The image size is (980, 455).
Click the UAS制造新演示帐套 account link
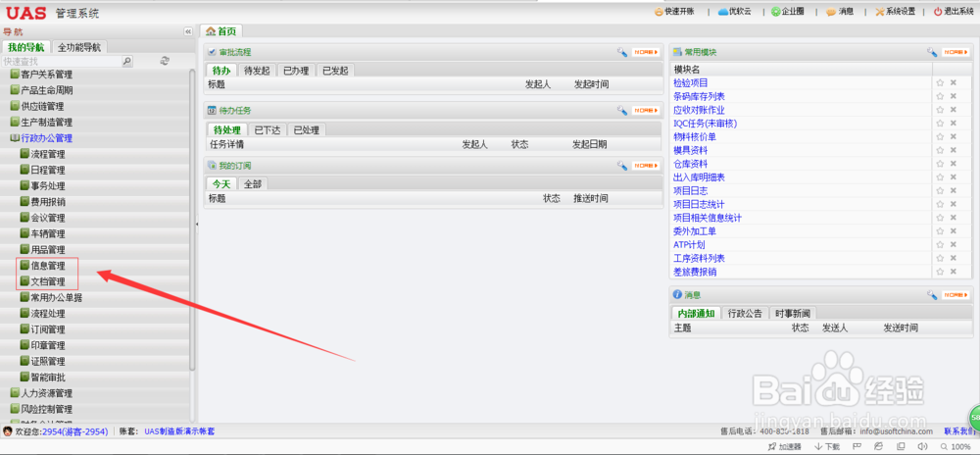tap(179, 431)
